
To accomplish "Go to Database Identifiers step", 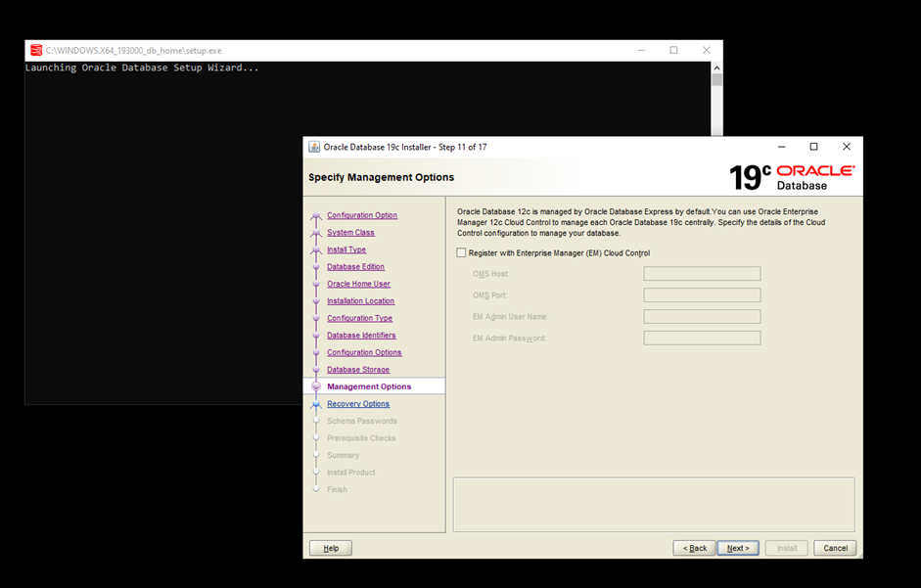I will point(361,335).
